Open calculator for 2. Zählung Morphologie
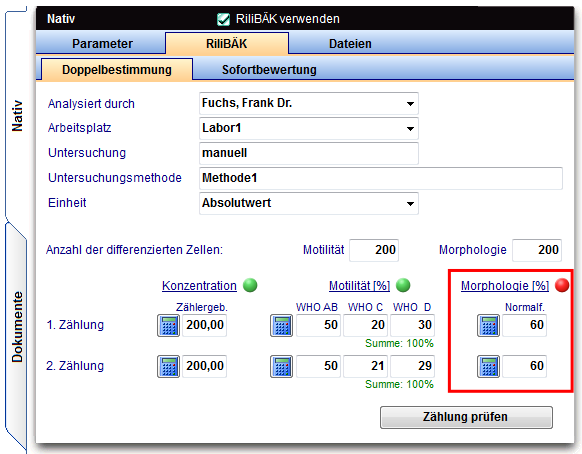582x454 pixels. tap(488, 366)
